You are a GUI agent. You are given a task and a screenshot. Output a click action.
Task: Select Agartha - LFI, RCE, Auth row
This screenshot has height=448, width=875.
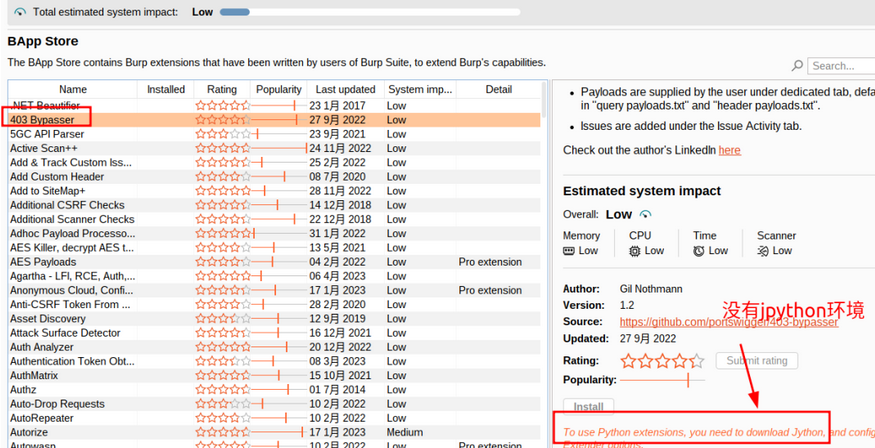[x=274, y=276]
